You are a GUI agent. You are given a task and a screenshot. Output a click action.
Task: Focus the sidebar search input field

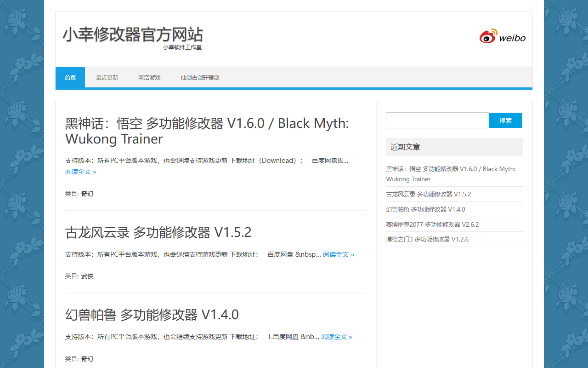tap(437, 121)
